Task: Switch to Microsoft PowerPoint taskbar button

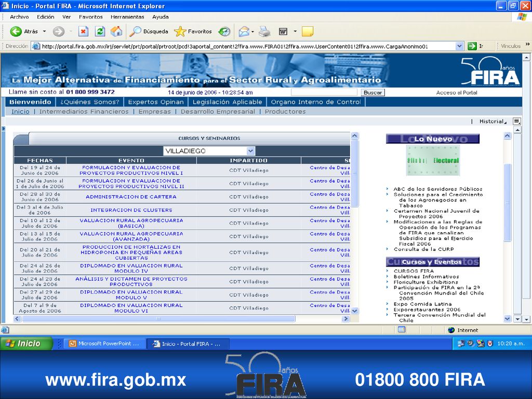Action: click(104, 344)
